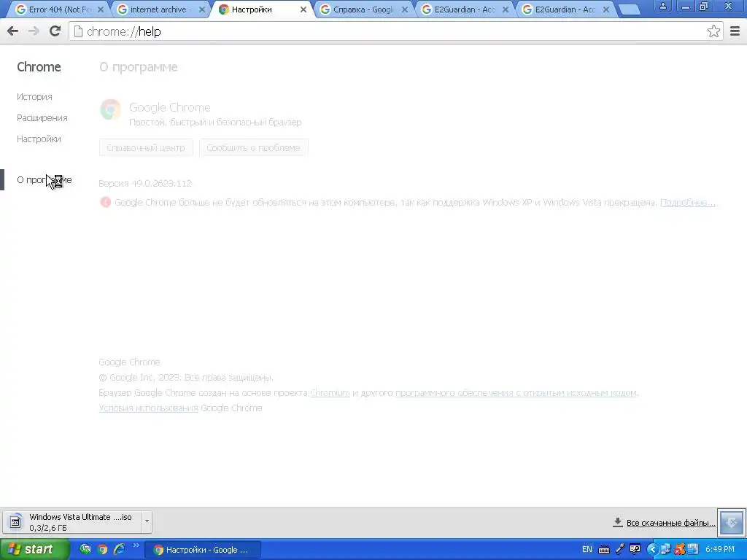Select the Настройки - Google taskbar button

pos(203,550)
